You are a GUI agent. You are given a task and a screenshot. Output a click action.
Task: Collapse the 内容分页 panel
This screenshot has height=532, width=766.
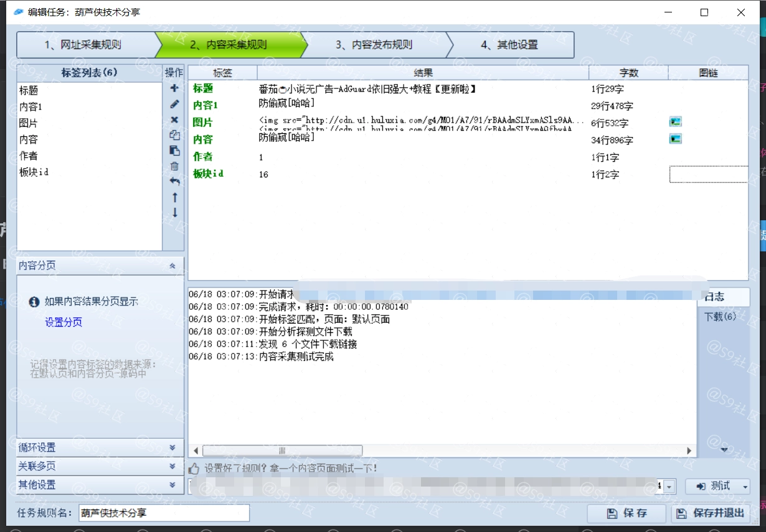pos(173,266)
